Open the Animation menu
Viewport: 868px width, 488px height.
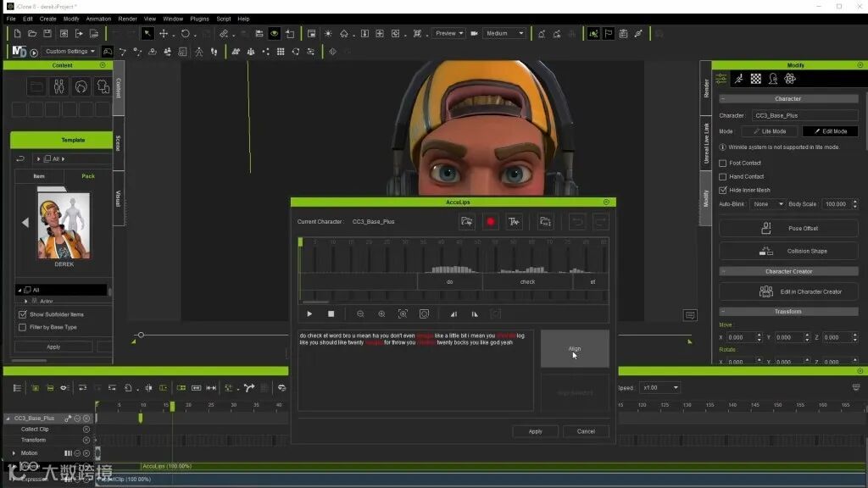click(98, 19)
